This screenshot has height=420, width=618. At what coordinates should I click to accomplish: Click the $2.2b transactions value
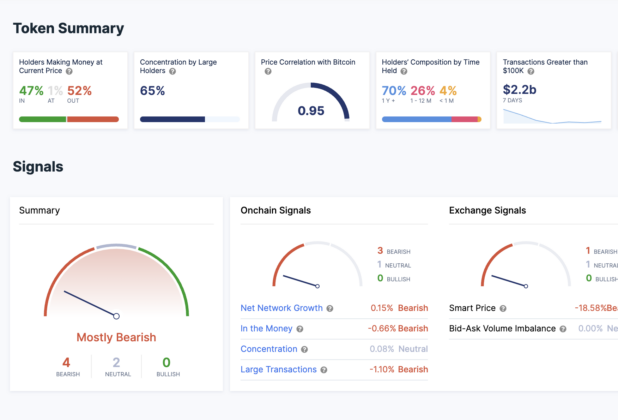click(x=519, y=90)
